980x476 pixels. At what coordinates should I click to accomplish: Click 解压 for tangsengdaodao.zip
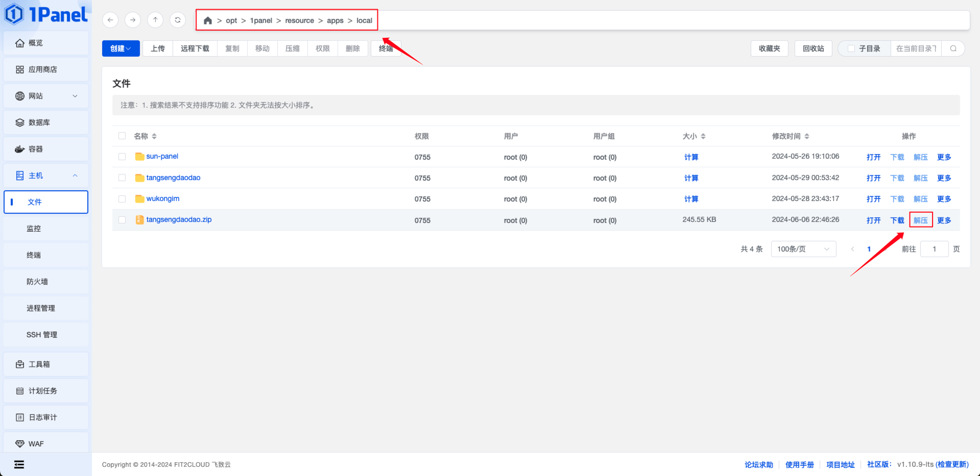click(x=920, y=220)
